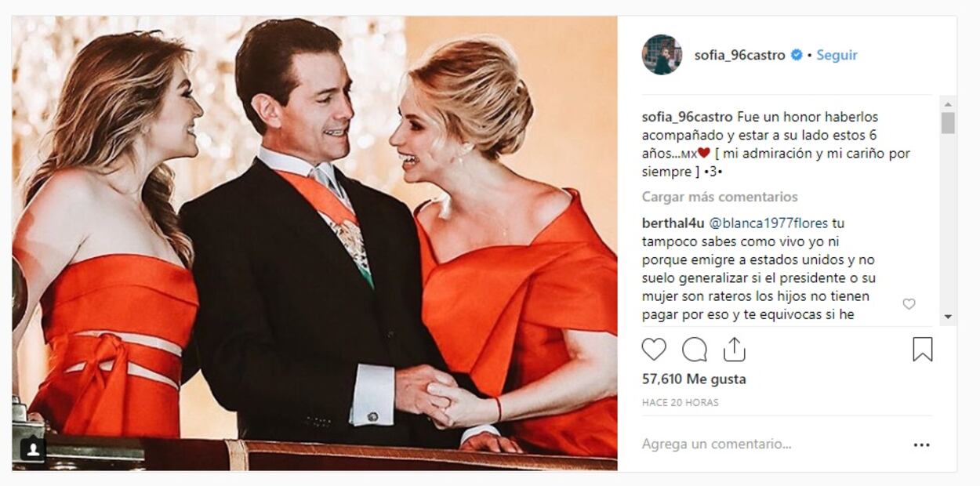Open the comment speech bubble icon
The width and height of the screenshot is (980, 486).
coord(695,349)
